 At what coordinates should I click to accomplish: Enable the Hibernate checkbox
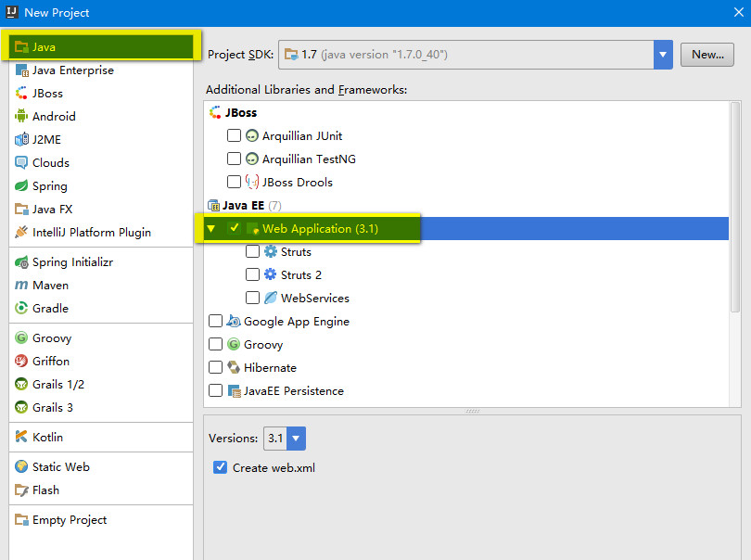click(x=215, y=367)
